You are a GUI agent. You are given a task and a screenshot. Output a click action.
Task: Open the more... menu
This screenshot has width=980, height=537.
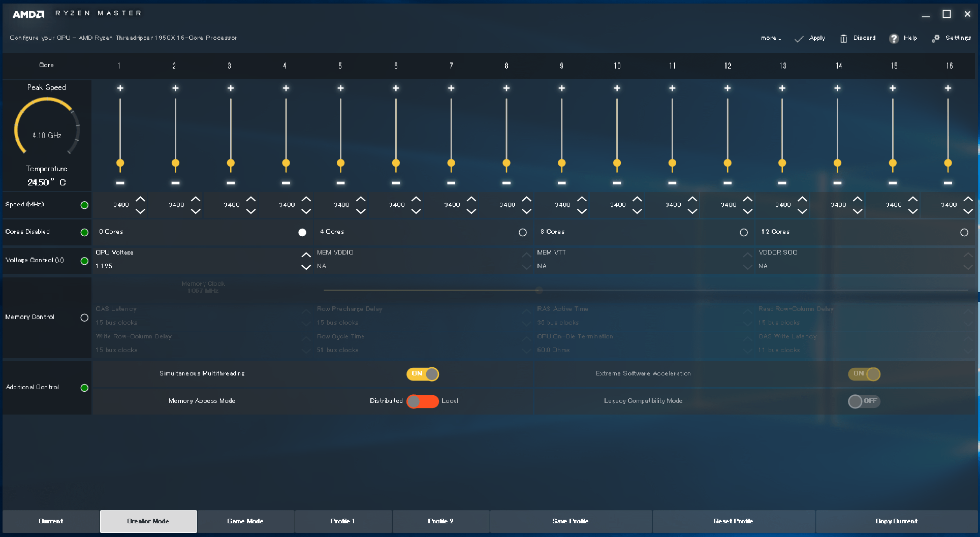coord(771,38)
